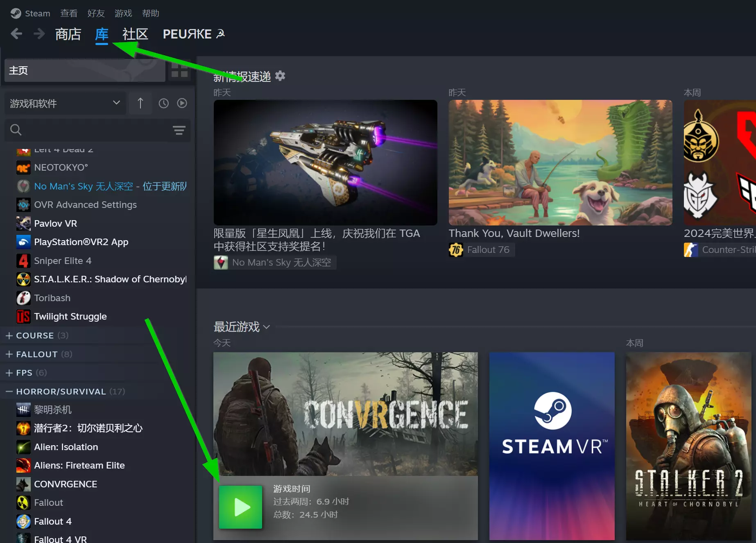The width and height of the screenshot is (756, 543).
Task: Select Fallout 4 in the library list
Action: [x=53, y=521]
